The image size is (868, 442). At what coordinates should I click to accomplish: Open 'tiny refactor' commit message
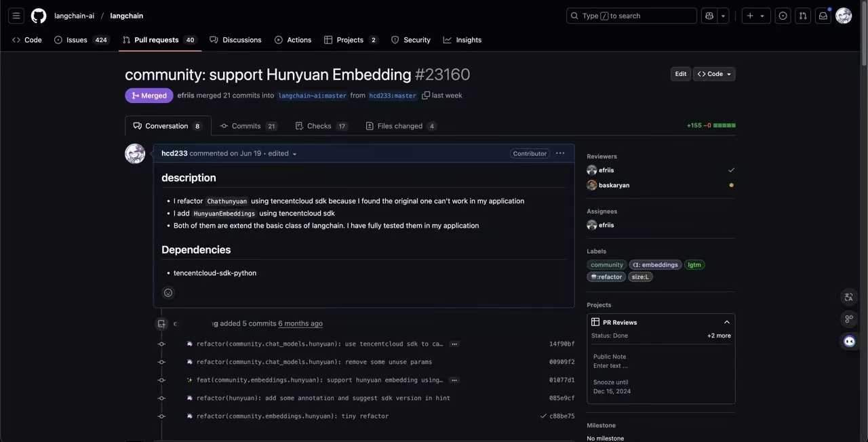click(x=292, y=416)
